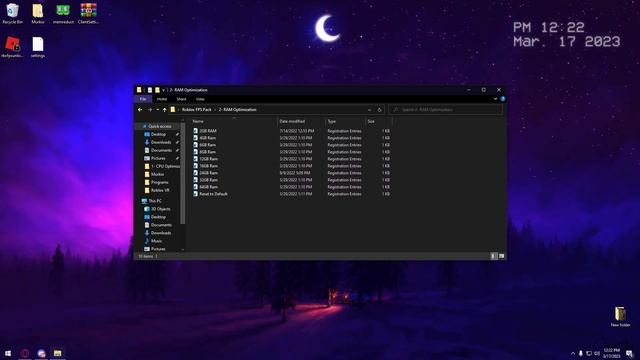The height and width of the screenshot is (360, 640).
Task: Open Roblox VR folder in Quick access
Action: (157, 190)
